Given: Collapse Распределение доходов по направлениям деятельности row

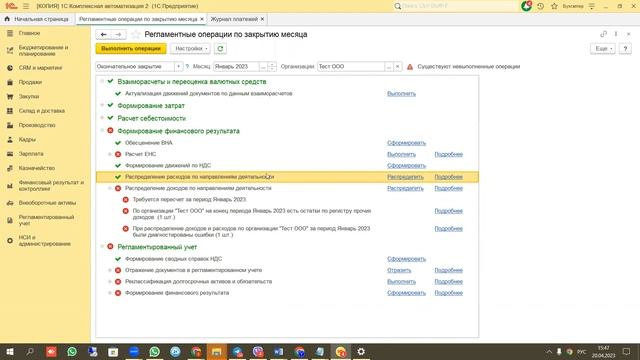Looking at the screenshot, I should coord(110,188).
